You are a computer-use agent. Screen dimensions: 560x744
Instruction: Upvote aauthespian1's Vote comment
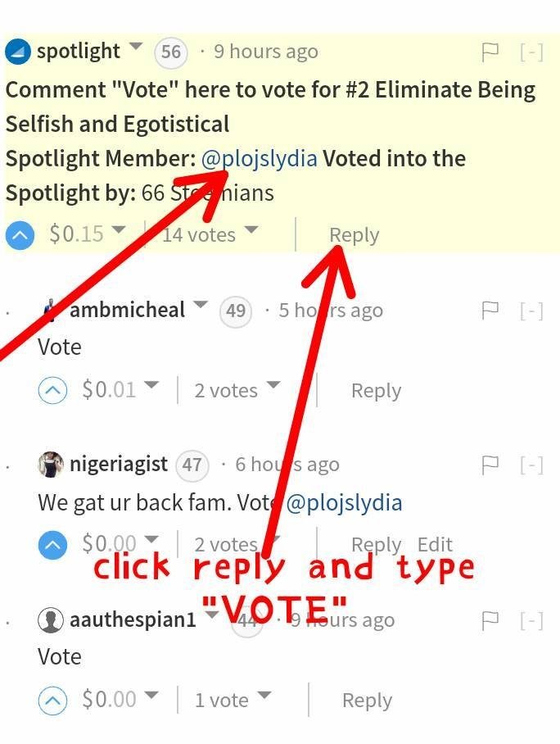52,700
